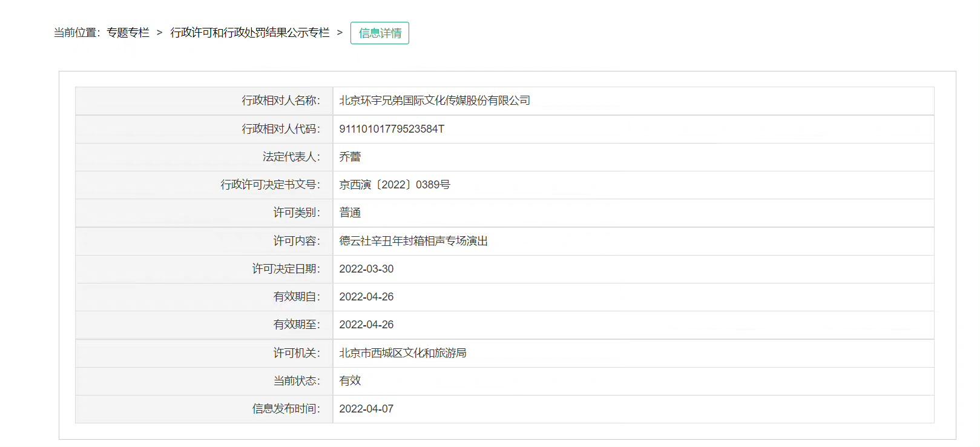Click the 信息发布时间 row label
The width and height of the screenshot is (980, 447).
286,409
